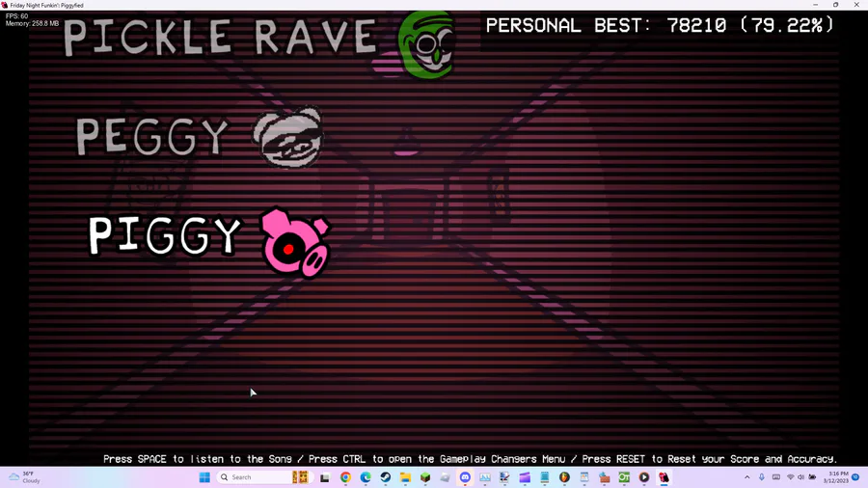Click the Personal Best score text
Screen dimensions: 868x488
pyautogui.click(x=660, y=25)
